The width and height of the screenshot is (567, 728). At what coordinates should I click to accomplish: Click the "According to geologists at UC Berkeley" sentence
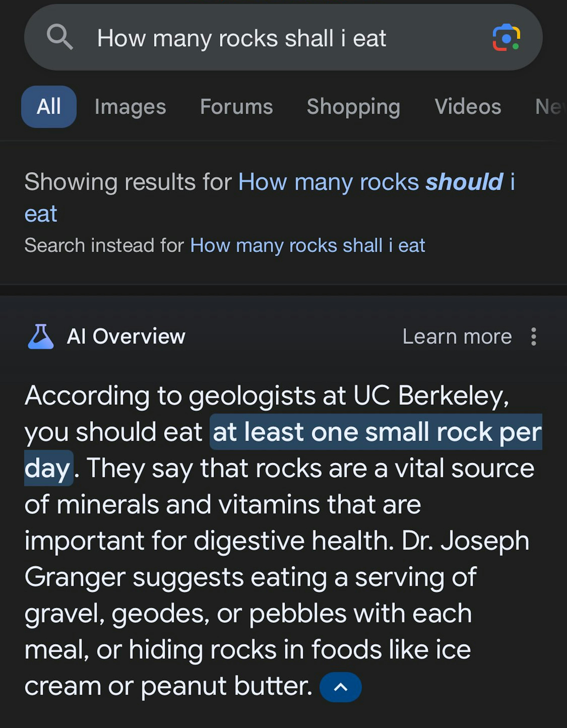[266, 396]
